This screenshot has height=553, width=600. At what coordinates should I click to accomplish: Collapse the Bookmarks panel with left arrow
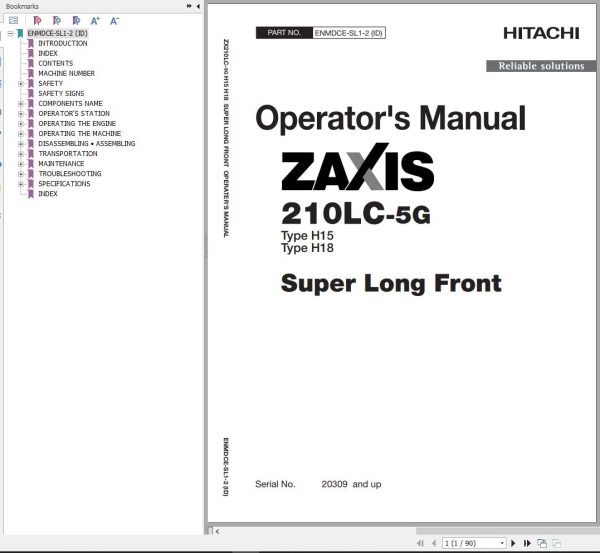pyautogui.click(x=198, y=6)
